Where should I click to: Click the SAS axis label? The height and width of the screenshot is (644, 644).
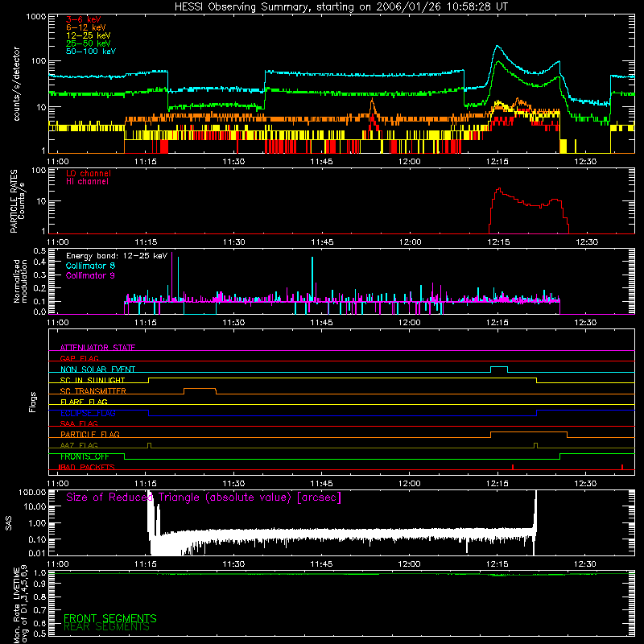click(9, 523)
